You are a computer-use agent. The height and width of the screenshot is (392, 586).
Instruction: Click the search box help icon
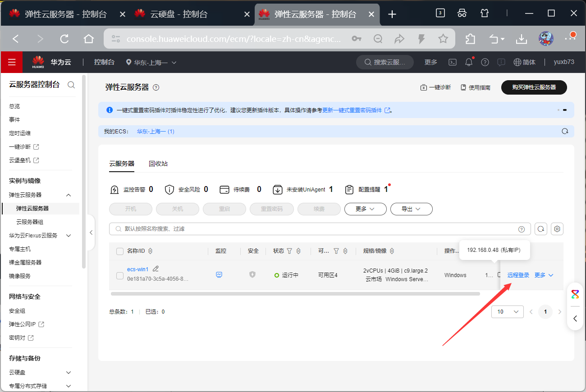pyautogui.click(x=522, y=229)
